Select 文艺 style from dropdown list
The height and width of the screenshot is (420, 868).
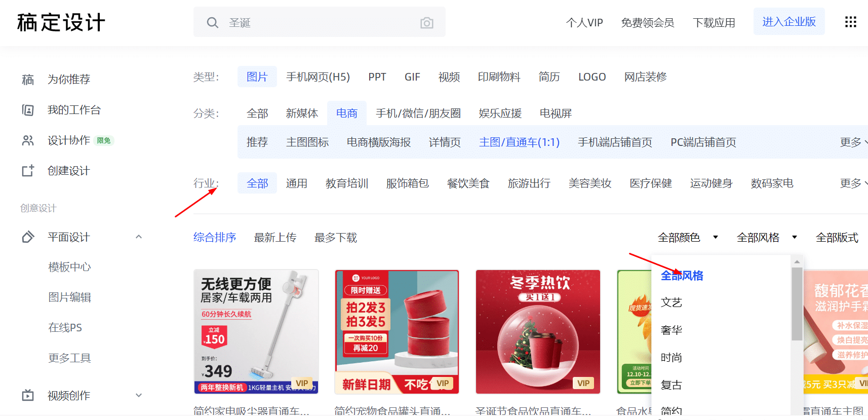coord(672,302)
